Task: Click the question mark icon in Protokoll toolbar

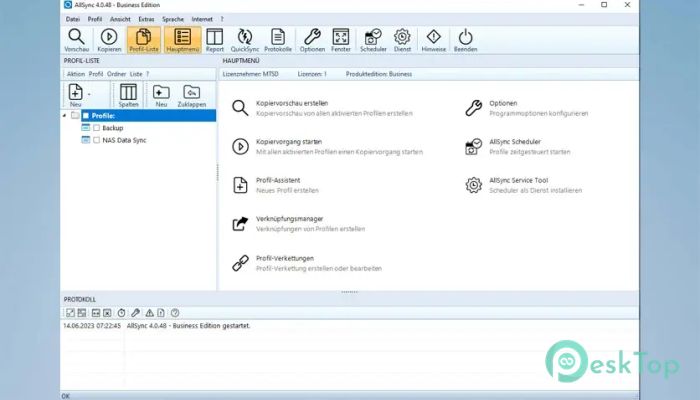Action: (x=175, y=313)
